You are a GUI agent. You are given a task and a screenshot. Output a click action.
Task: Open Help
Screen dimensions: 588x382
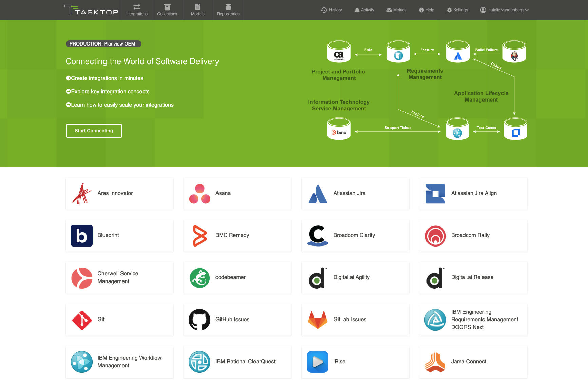pyautogui.click(x=426, y=10)
